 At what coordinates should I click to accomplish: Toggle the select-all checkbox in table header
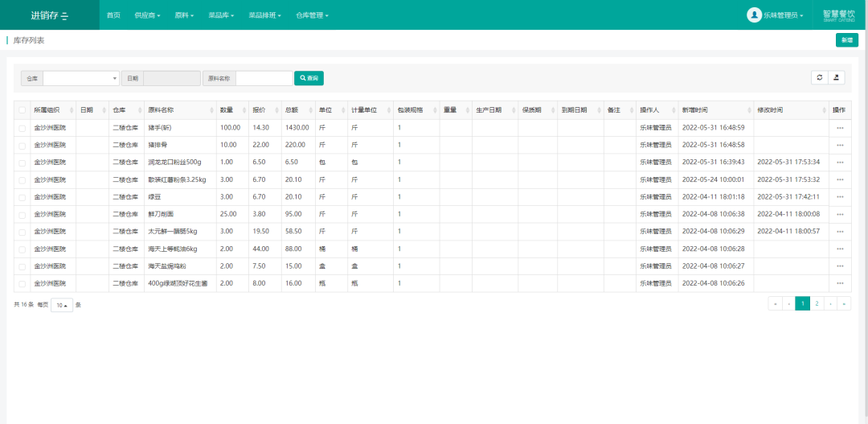point(23,110)
